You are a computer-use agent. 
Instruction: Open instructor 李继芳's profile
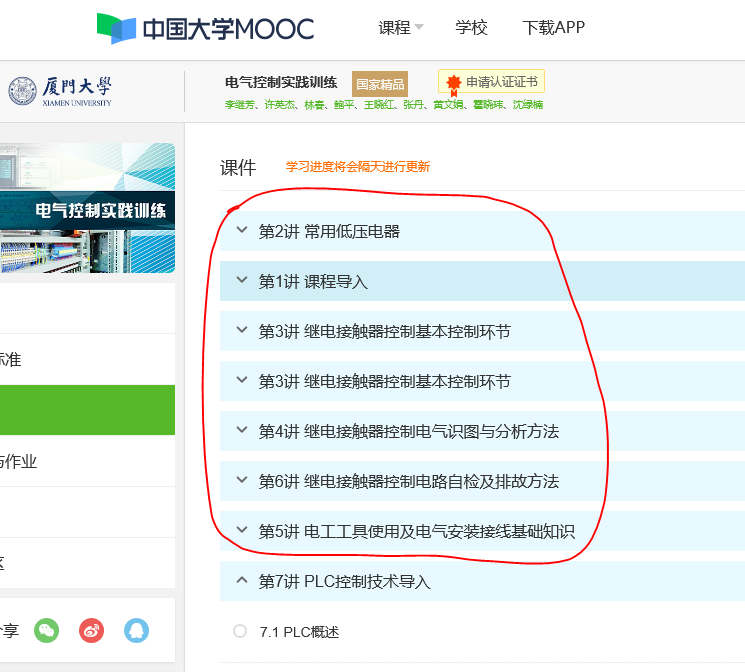click(x=239, y=105)
